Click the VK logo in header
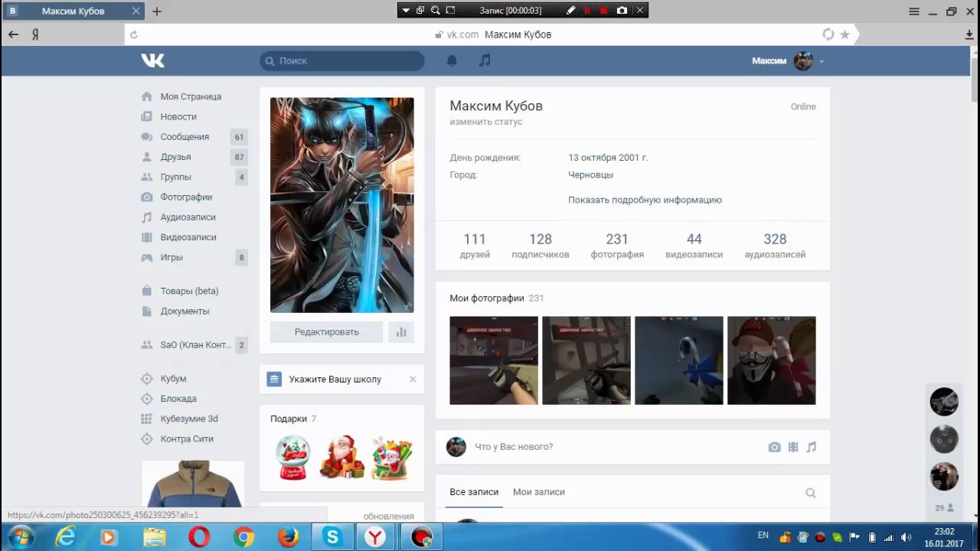The height and width of the screenshot is (551, 980). [x=152, y=60]
